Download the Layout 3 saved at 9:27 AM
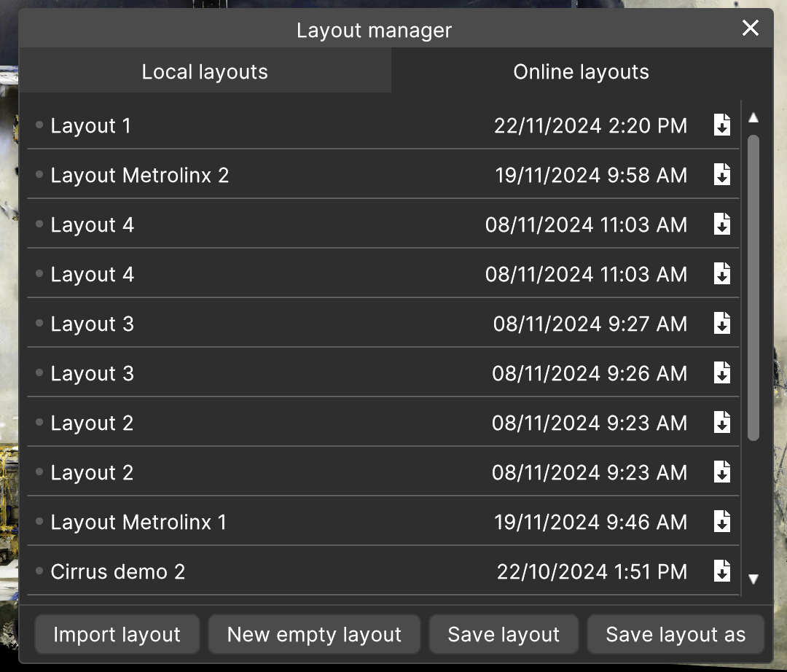The image size is (787, 672). pos(721,324)
